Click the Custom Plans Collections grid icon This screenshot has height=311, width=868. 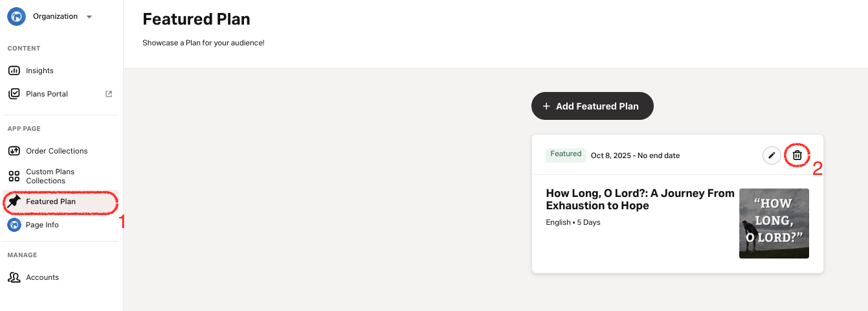(14, 176)
